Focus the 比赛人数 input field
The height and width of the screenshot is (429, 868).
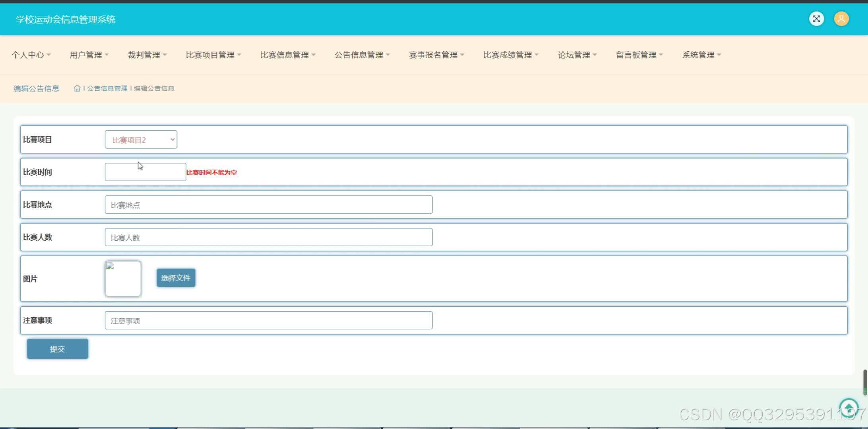pyautogui.click(x=269, y=237)
